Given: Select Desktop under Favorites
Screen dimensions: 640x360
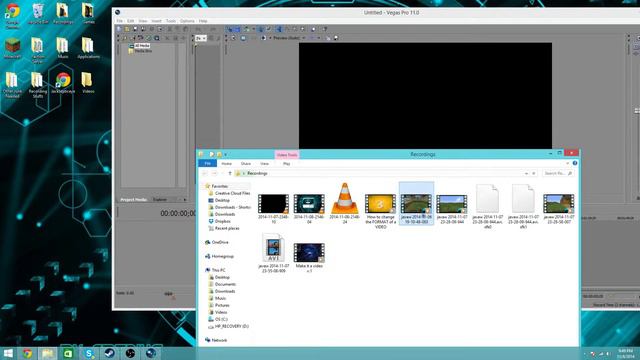Looking at the screenshot, I should pyautogui.click(x=219, y=200).
